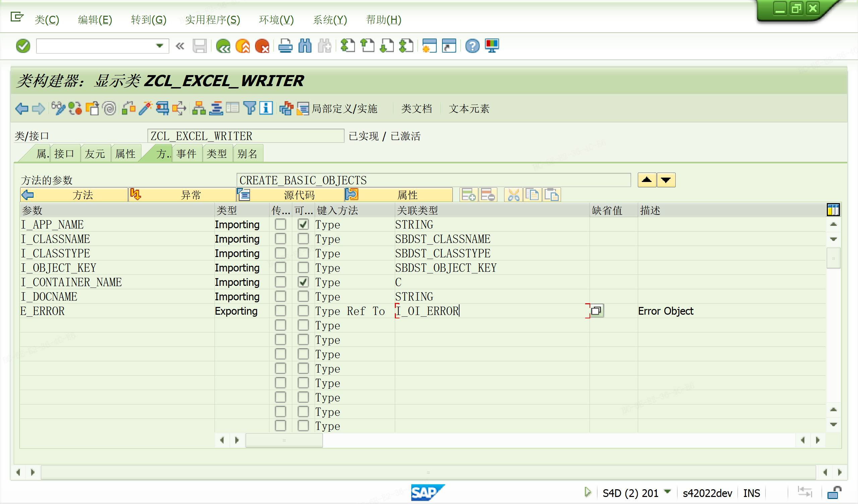Click the 异常 button

pos(182,195)
